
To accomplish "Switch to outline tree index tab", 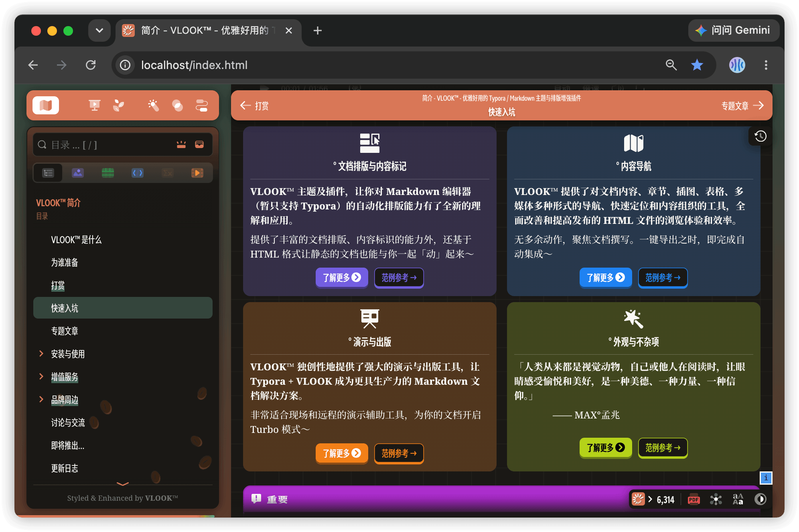I will pyautogui.click(x=48, y=173).
